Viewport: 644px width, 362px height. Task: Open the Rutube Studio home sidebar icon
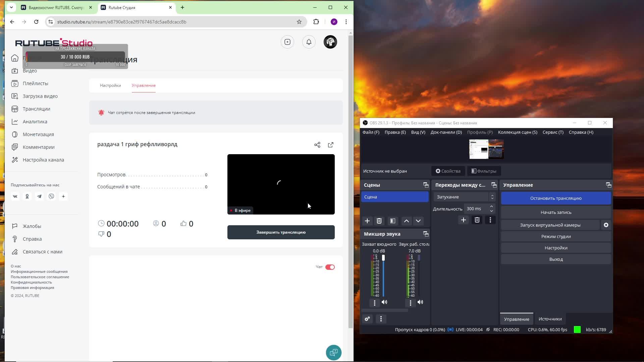15,58
